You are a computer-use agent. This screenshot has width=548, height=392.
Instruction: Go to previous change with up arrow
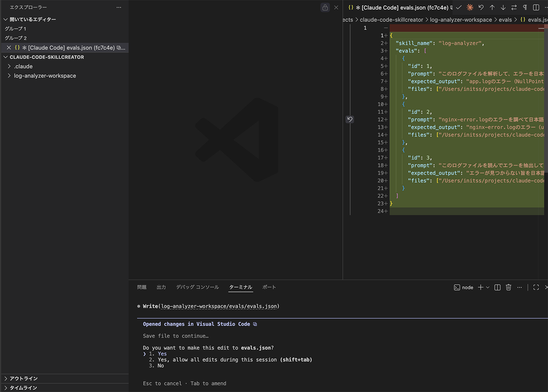pyautogui.click(x=492, y=7)
